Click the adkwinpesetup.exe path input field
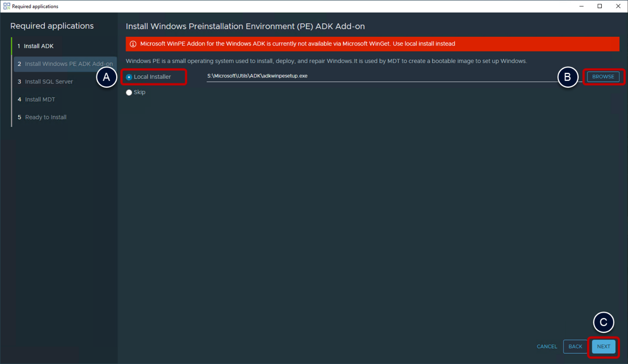628x364 pixels. (381, 76)
